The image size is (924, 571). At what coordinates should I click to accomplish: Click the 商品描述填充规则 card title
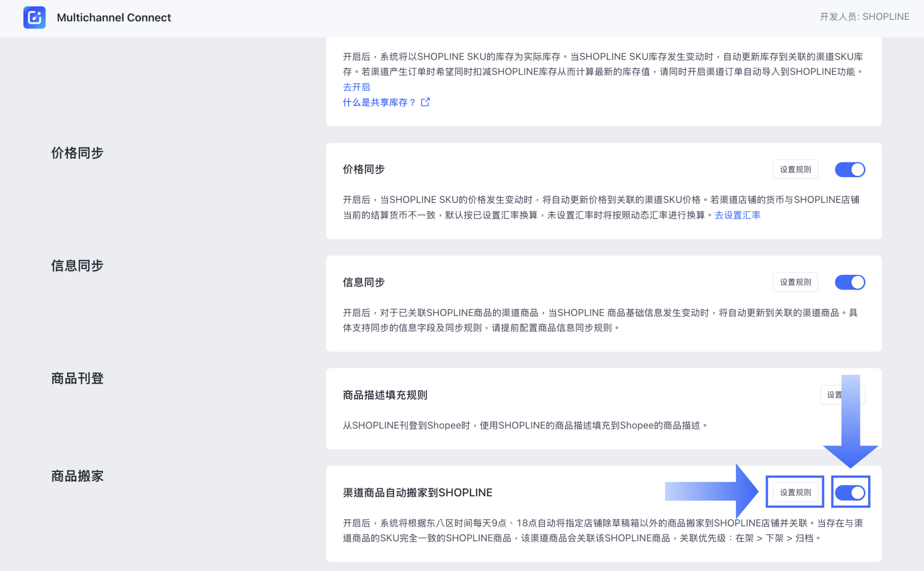pos(385,395)
